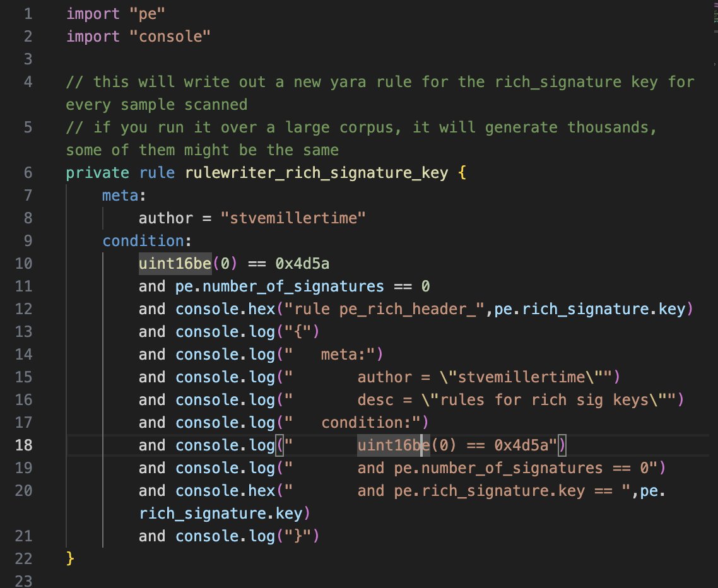The width and height of the screenshot is (718, 588).
Task: Click line number 22 in the gutter
Action: click(x=23, y=559)
